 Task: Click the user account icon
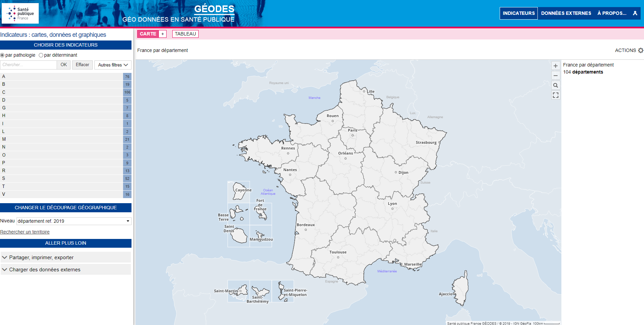pyautogui.click(x=635, y=13)
